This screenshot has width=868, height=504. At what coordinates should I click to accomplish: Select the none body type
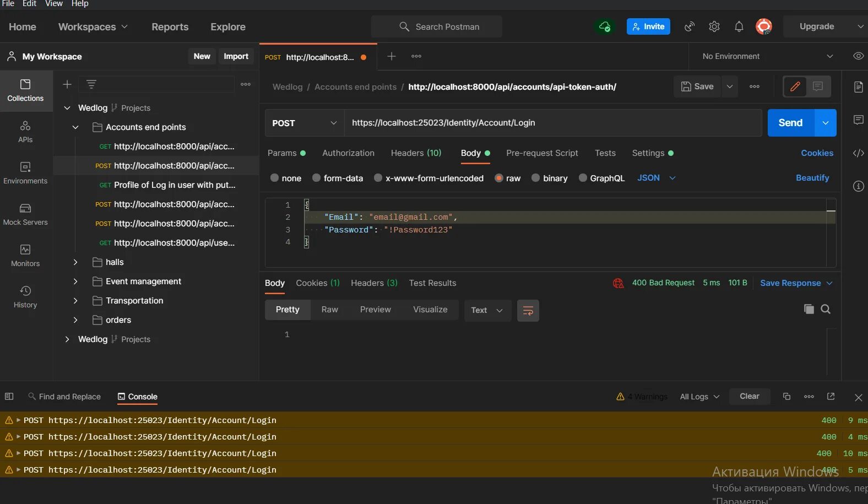tap(274, 178)
